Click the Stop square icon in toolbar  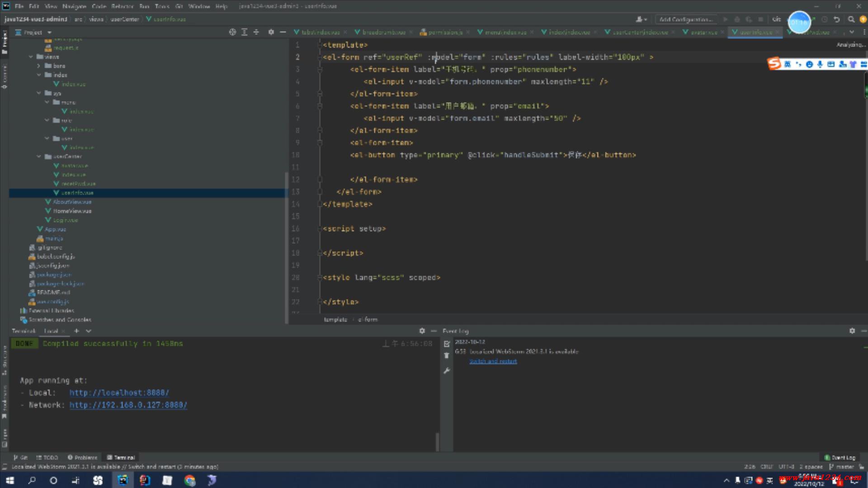761,19
